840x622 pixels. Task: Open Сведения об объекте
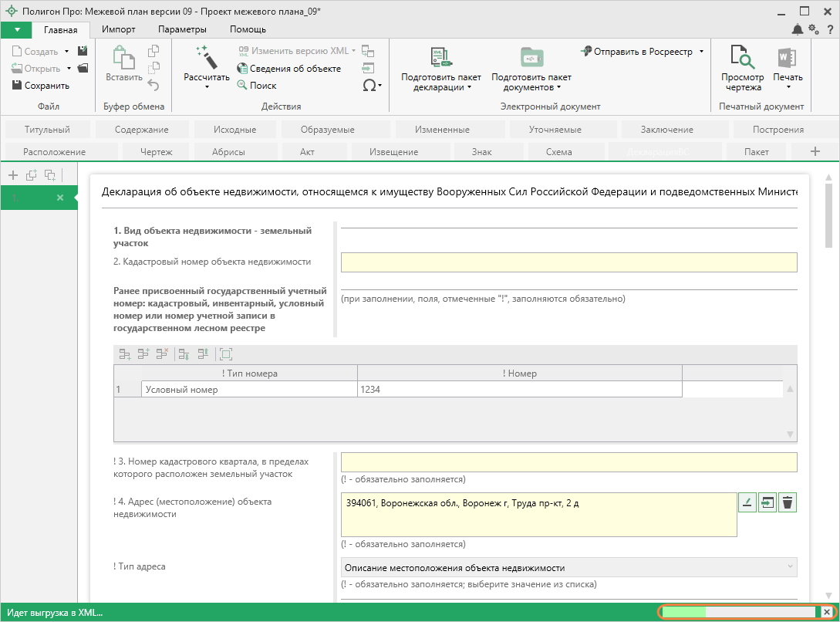(x=288, y=69)
